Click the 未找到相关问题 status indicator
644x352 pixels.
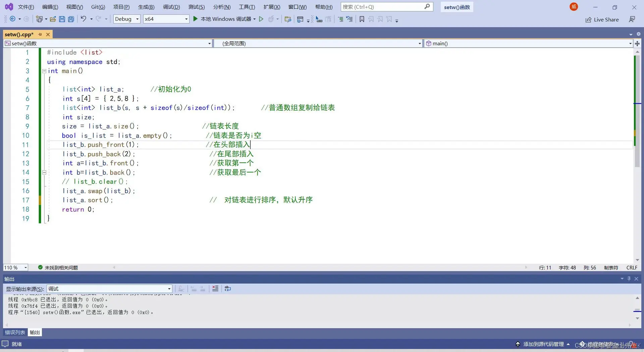[58, 267]
